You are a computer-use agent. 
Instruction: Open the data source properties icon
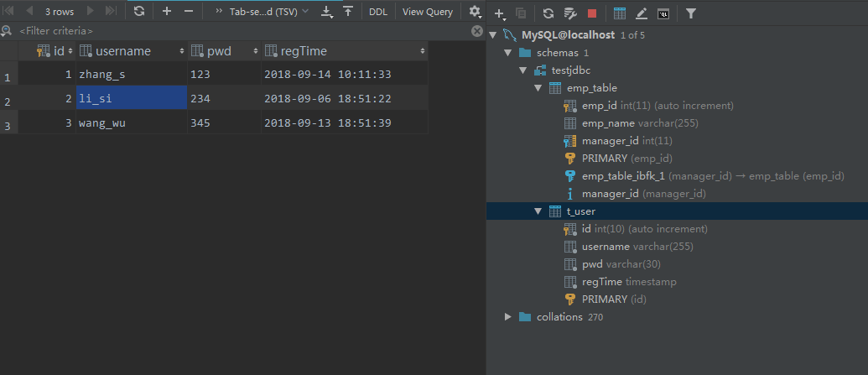point(570,13)
